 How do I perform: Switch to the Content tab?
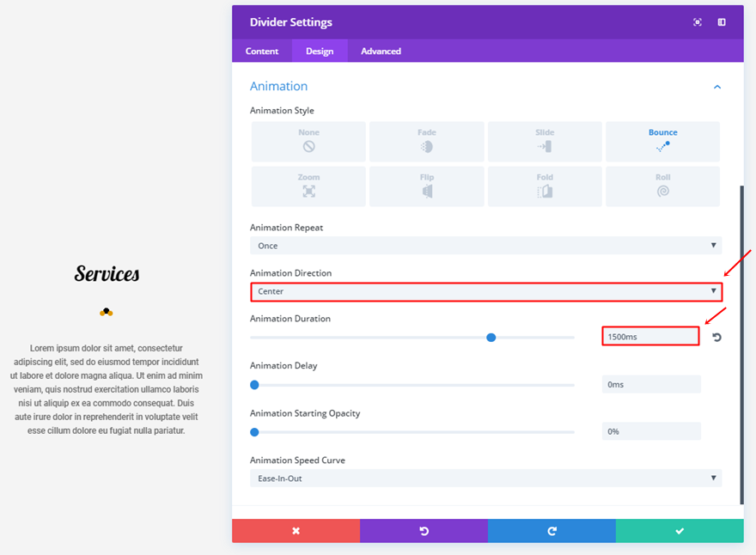click(262, 52)
